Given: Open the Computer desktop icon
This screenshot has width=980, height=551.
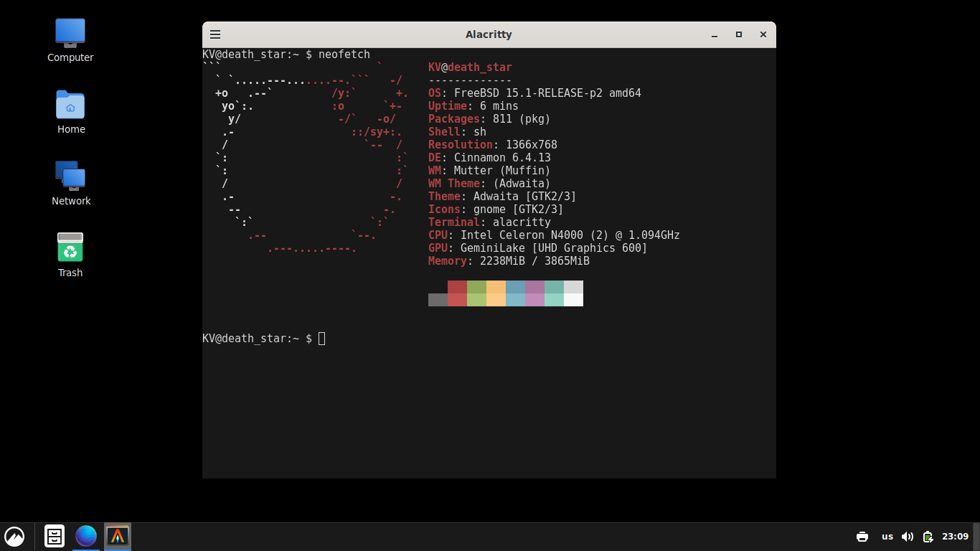Looking at the screenshot, I should 70,41.
